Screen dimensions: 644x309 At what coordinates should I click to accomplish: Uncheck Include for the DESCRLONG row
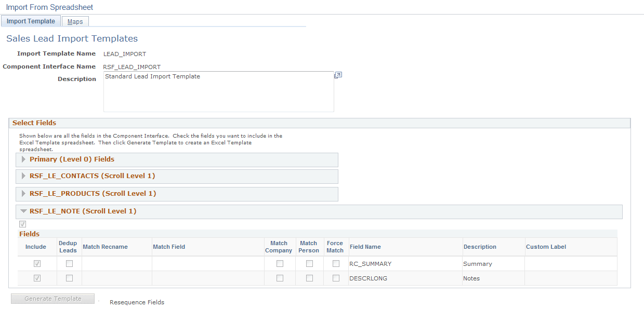tap(36, 278)
